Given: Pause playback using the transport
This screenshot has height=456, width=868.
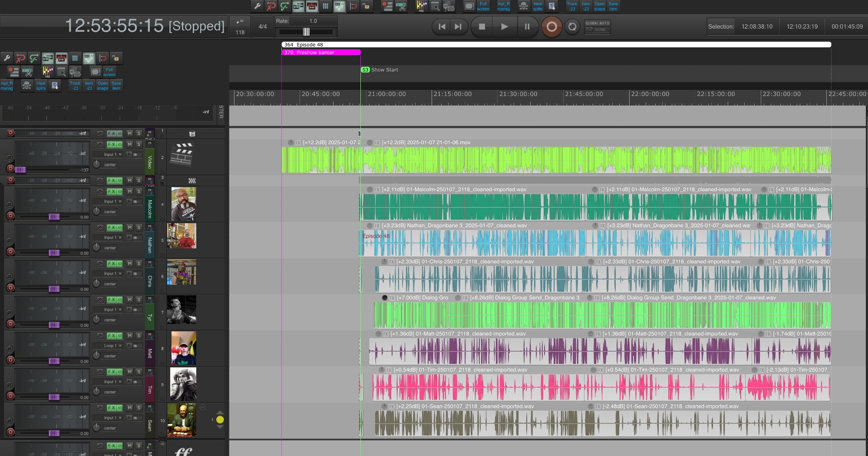Looking at the screenshot, I should [527, 27].
